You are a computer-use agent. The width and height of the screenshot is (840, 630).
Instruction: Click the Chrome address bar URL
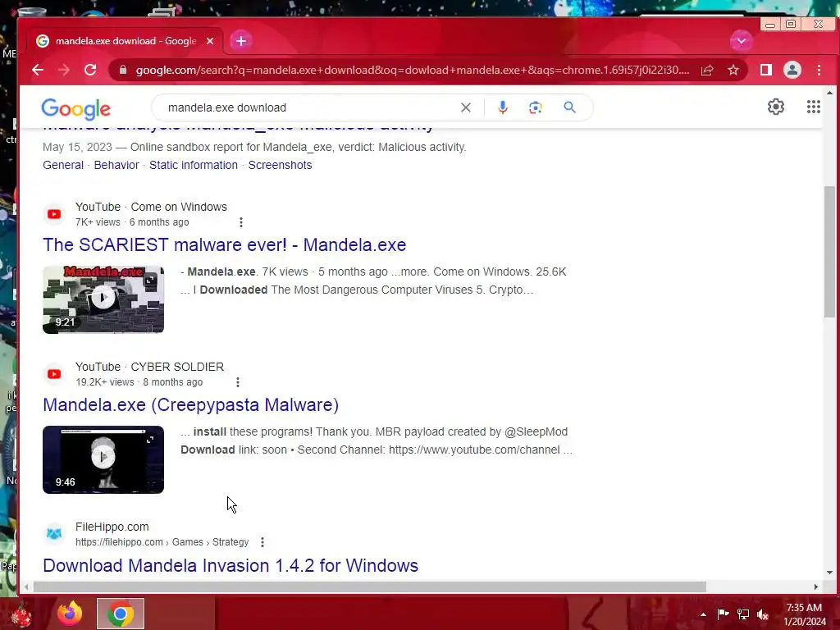click(x=413, y=71)
